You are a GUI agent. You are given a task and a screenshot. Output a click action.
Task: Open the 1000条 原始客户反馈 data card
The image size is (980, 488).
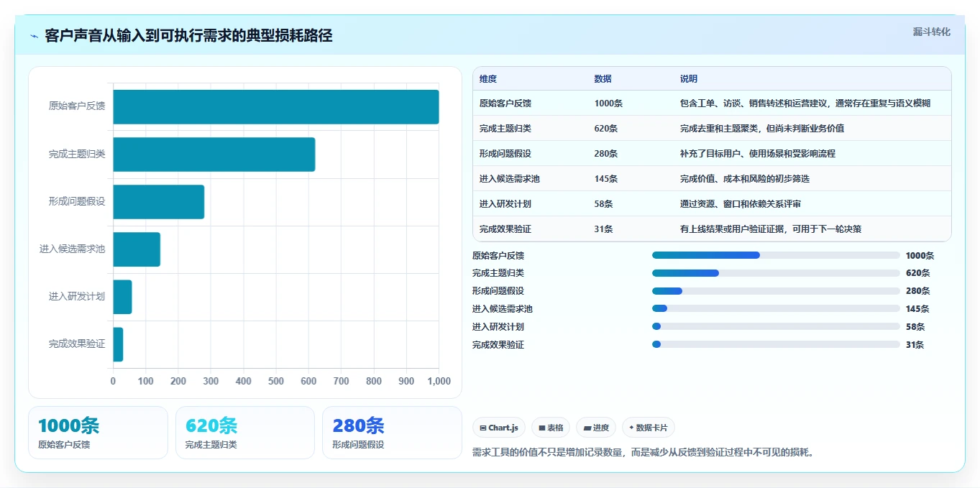[x=98, y=433]
